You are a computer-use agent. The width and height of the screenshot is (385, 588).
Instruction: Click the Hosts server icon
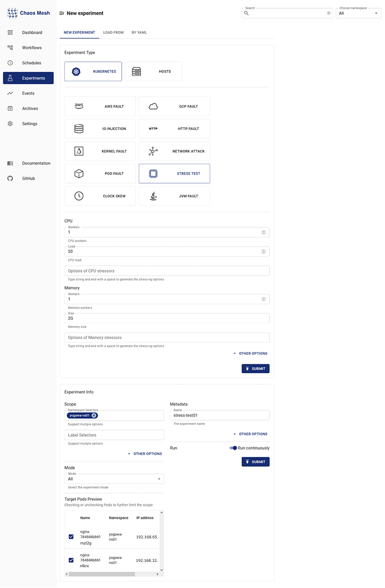click(x=136, y=71)
